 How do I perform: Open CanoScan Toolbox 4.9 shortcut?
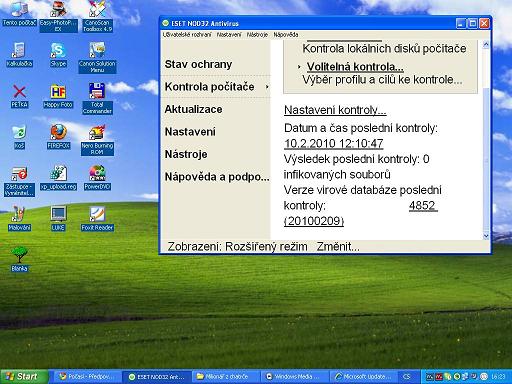tap(97, 16)
